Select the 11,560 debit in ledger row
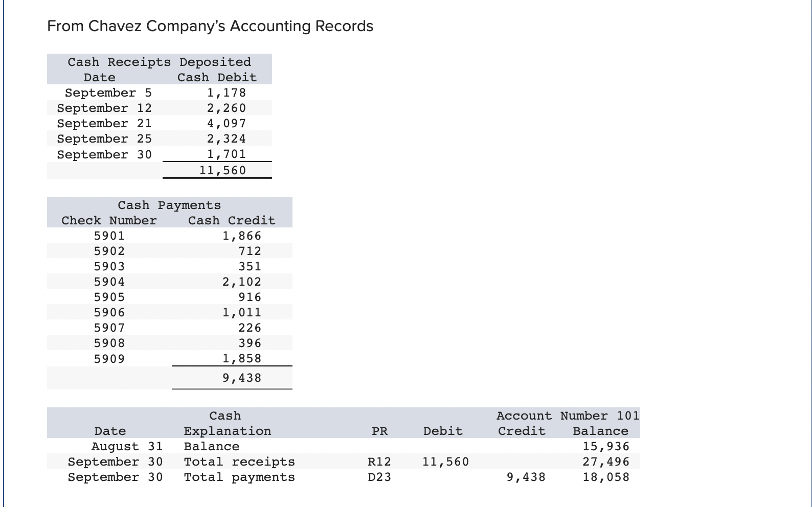812x507 pixels. click(x=445, y=462)
